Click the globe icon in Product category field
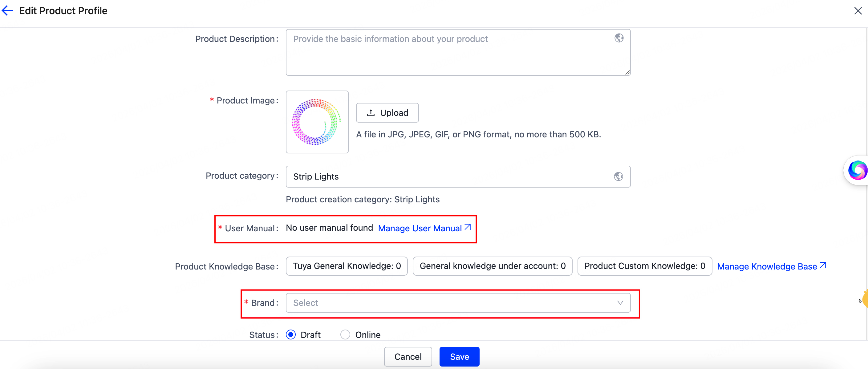 pyautogui.click(x=618, y=176)
